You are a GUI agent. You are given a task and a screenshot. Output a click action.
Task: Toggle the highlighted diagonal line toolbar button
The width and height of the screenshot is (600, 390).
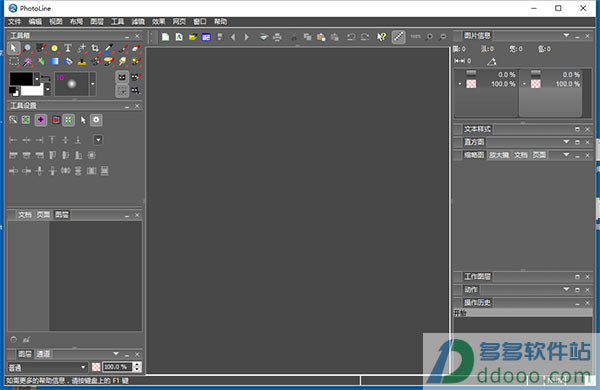(398, 37)
